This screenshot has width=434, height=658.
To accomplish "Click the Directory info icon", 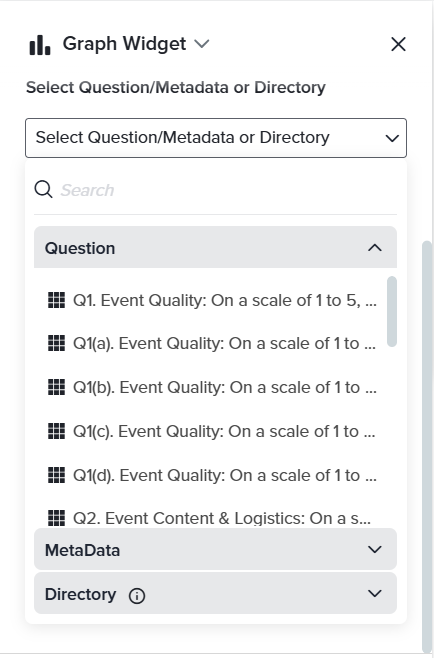I will [x=137, y=596].
